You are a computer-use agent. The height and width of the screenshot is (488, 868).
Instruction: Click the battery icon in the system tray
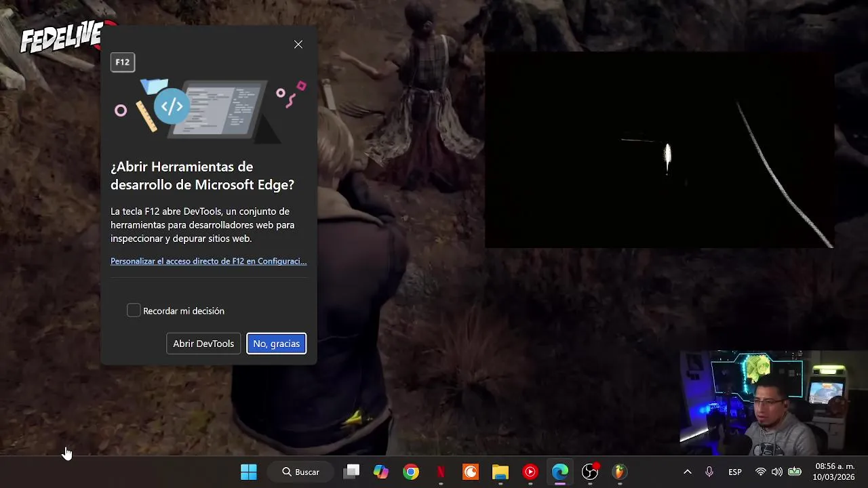[795, 472]
